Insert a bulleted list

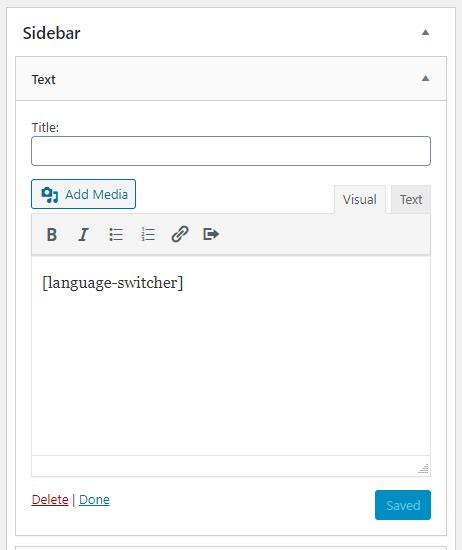(x=116, y=234)
